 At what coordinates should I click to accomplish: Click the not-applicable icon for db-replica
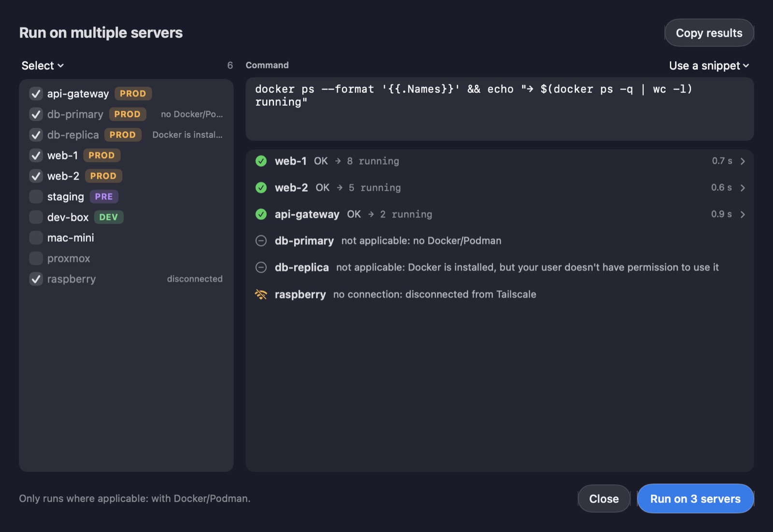pyautogui.click(x=261, y=267)
